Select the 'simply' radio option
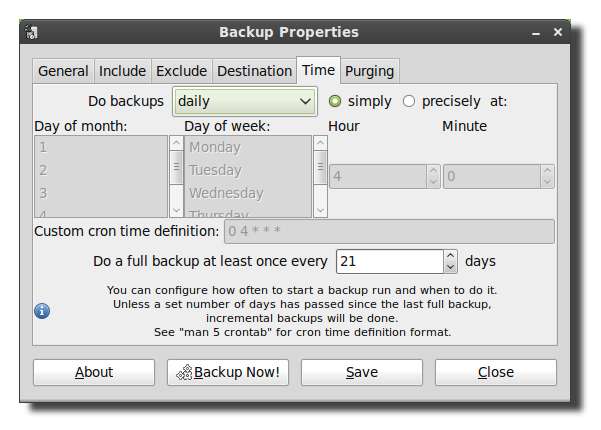Viewport: 601px width, 430px height. pos(335,101)
